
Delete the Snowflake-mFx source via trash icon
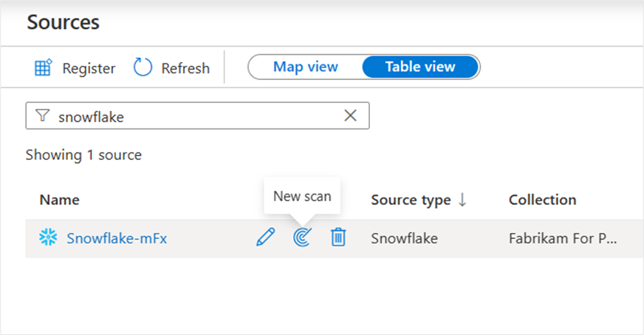tap(338, 237)
